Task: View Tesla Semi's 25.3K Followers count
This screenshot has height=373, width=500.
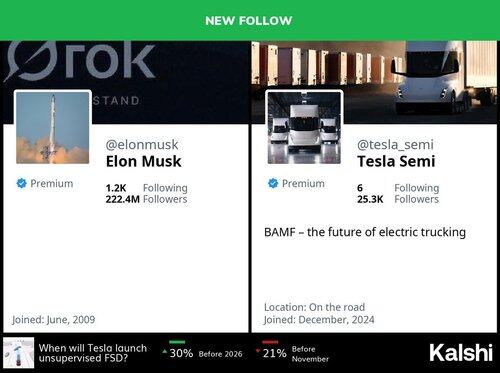Action: (398, 199)
